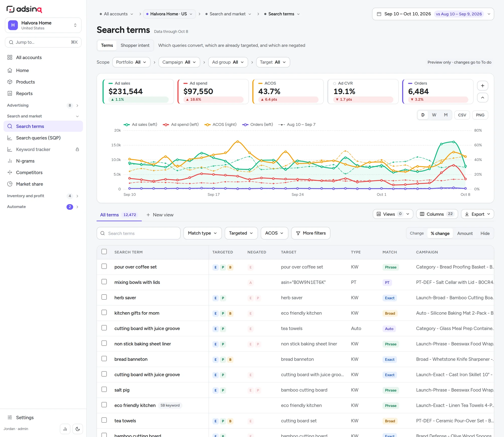This screenshot has height=437, width=504.
Task: Click the Jump to search box
Action: click(43, 42)
